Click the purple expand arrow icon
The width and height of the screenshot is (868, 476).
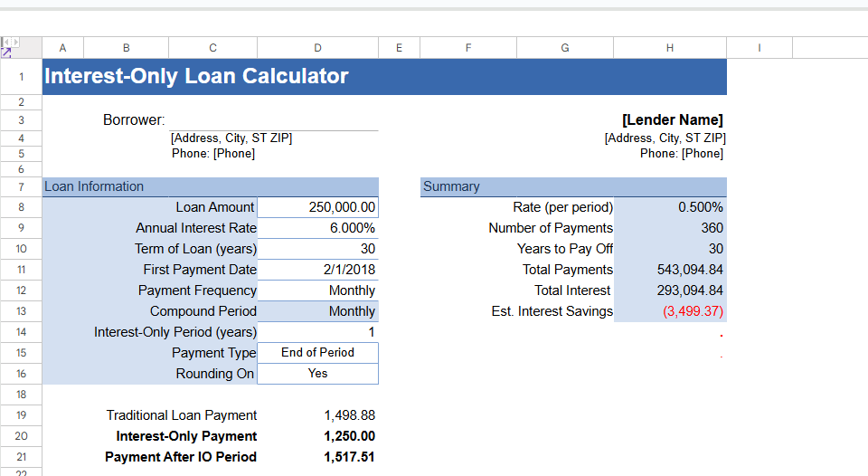6,52
